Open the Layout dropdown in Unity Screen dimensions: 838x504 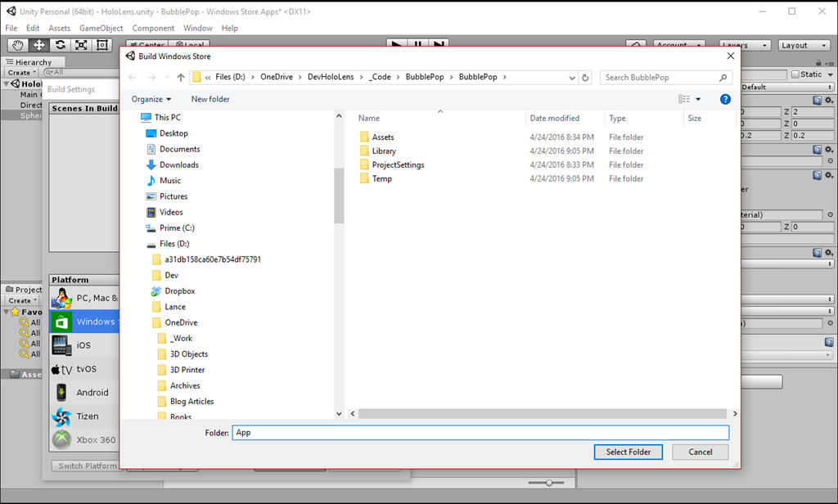tap(804, 46)
